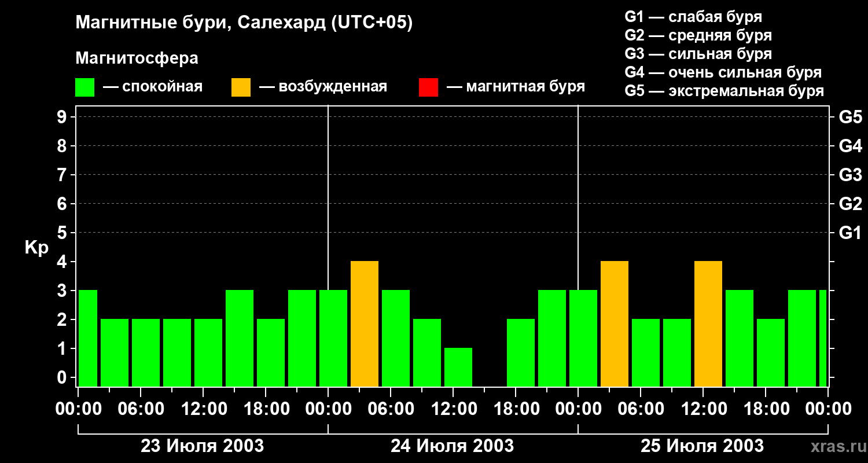868x463 pixels.
Task: Click the orange 'возбужденная' legend swatch
Action: (x=241, y=87)
